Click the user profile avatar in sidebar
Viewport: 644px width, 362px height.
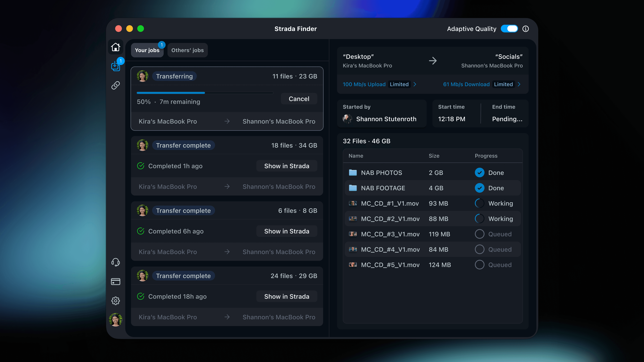click(116, 320)
